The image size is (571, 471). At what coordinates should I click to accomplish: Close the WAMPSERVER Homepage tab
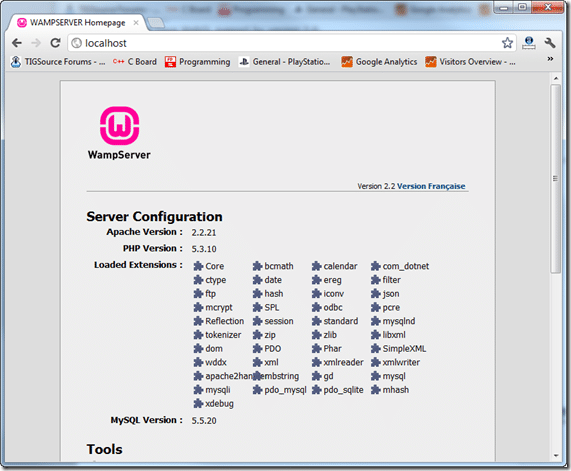point(136,23)
